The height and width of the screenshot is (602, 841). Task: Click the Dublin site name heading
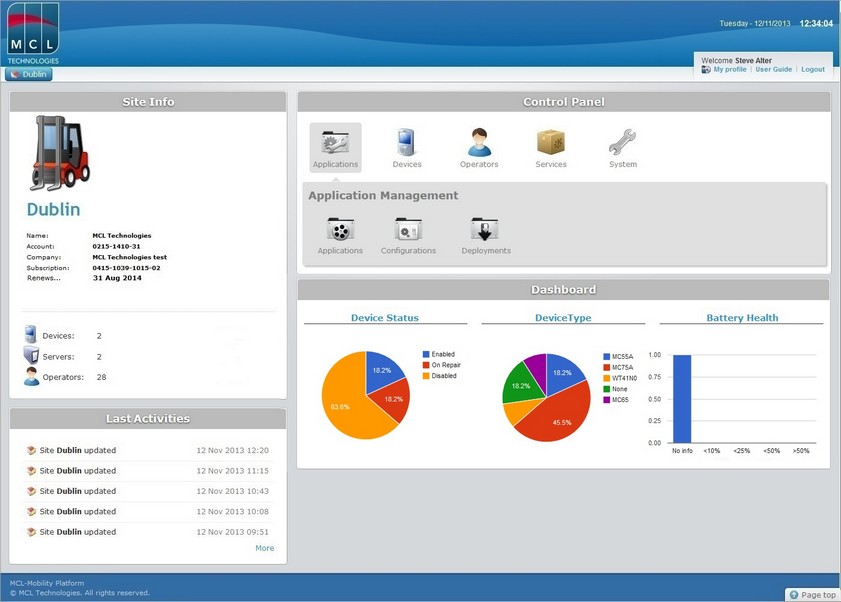[x=53, y=209]
